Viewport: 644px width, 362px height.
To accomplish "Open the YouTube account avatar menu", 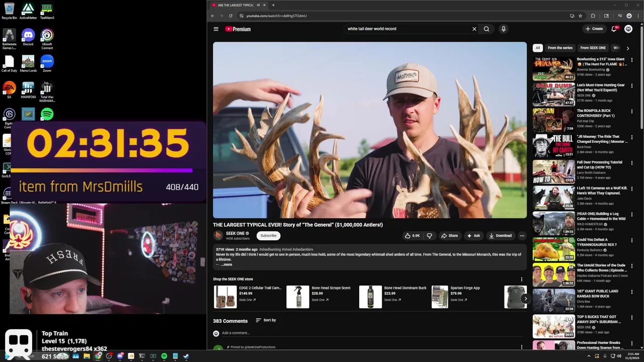I will (628, 29).
